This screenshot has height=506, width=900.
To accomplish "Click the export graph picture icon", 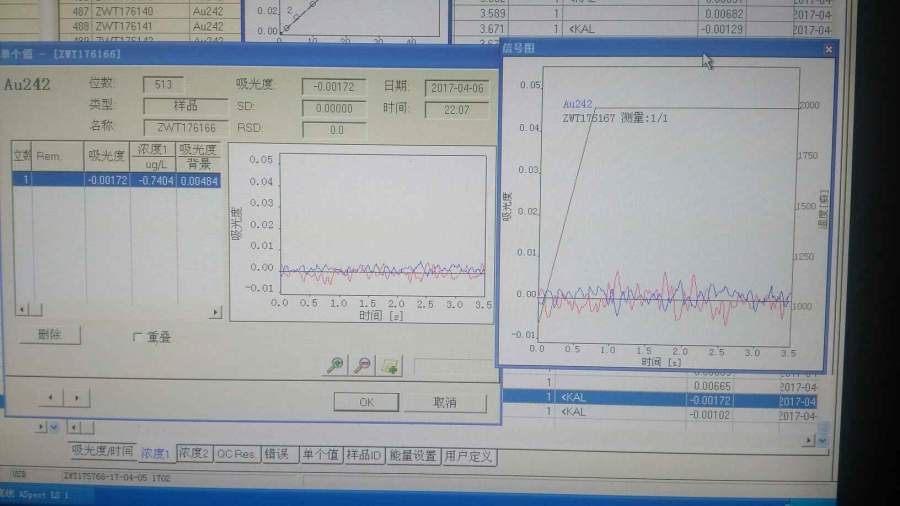I will (x=390, y=366).
